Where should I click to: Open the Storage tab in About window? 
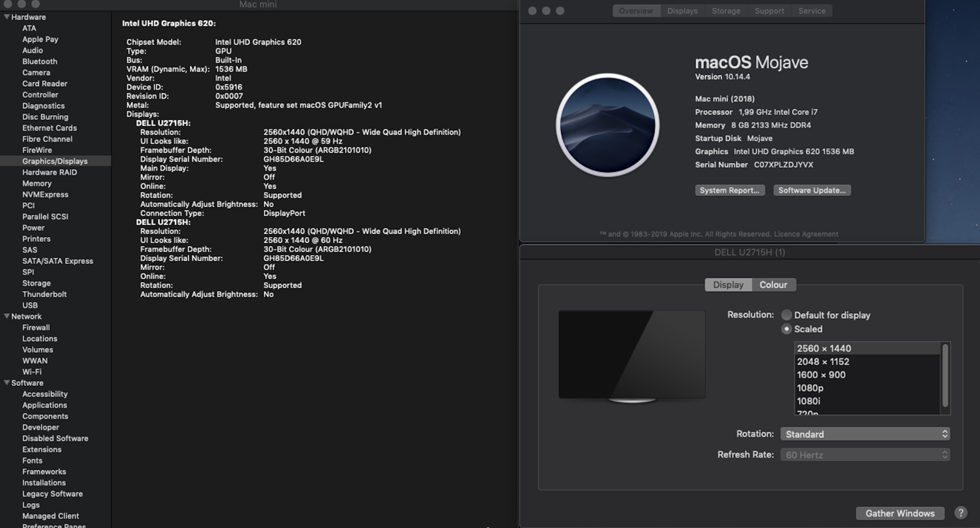726,11
